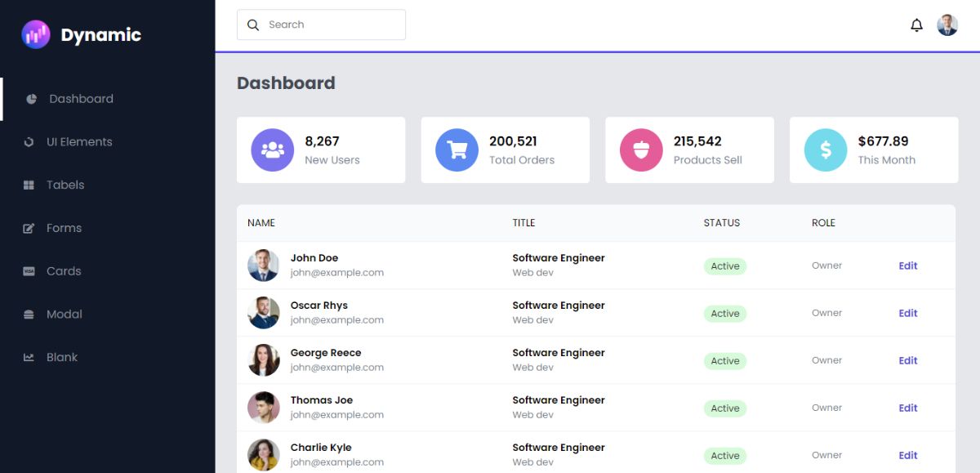Edit John Doe's row
980x473 pixels.
coord(908,266)
